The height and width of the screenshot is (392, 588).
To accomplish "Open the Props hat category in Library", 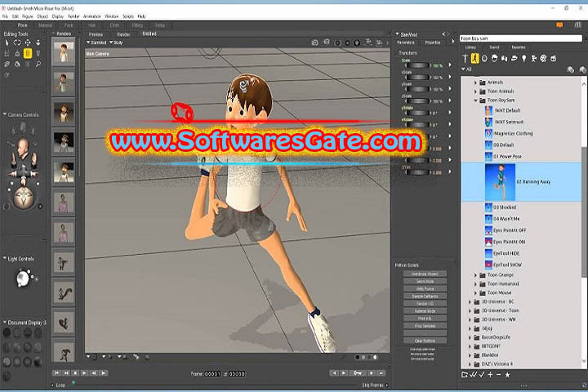I will (x=514, y=59).
